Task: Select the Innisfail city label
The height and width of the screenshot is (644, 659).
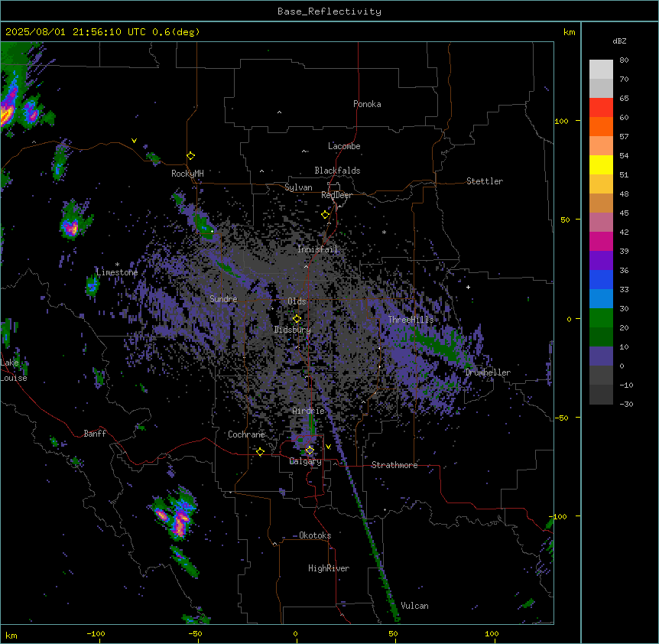Action: click(317, 249)
